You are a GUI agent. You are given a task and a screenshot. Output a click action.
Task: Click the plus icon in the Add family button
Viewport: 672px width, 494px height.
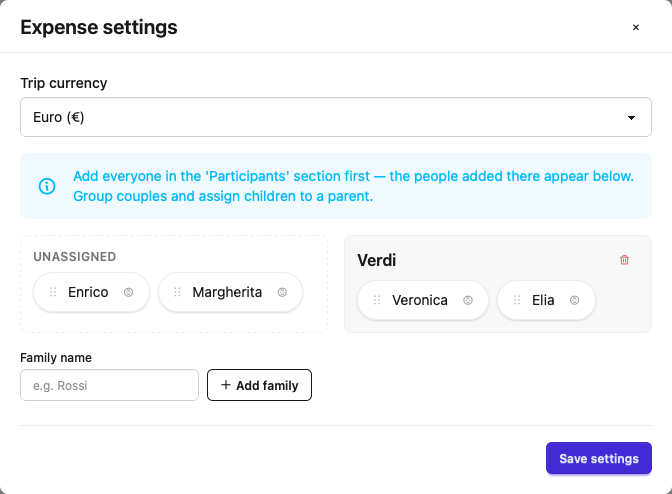click(x=226, y=385)
